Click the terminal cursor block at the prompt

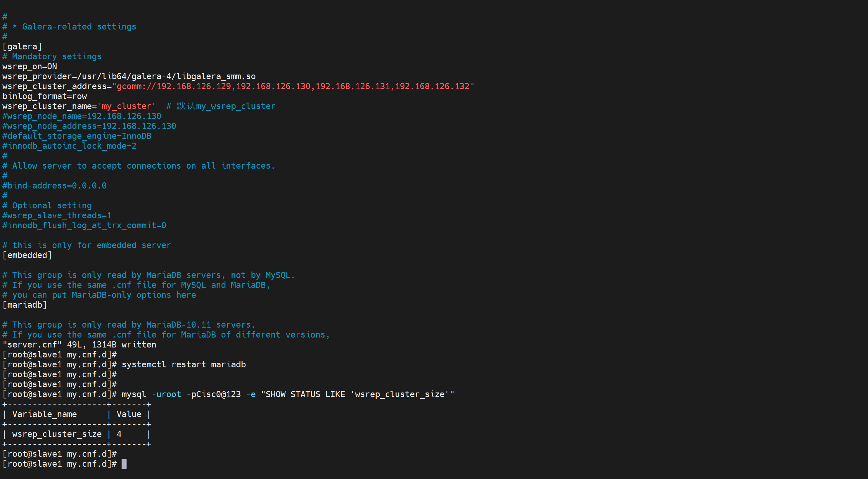tap(124, 464)
